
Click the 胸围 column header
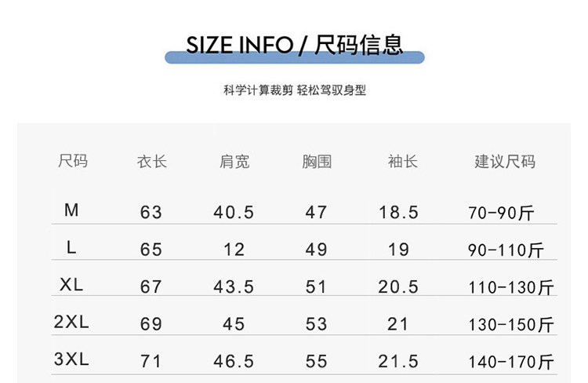[x=317, y=162]
